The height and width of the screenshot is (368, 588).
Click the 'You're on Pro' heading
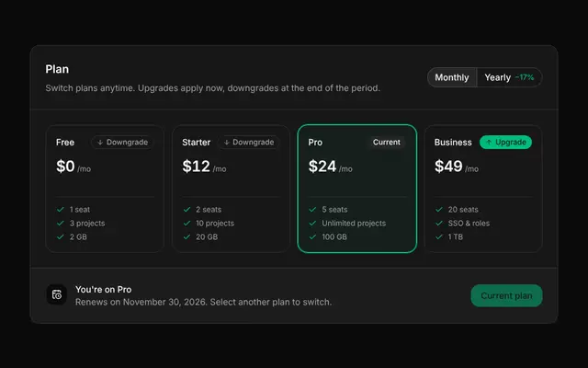[x=104, y=290]
